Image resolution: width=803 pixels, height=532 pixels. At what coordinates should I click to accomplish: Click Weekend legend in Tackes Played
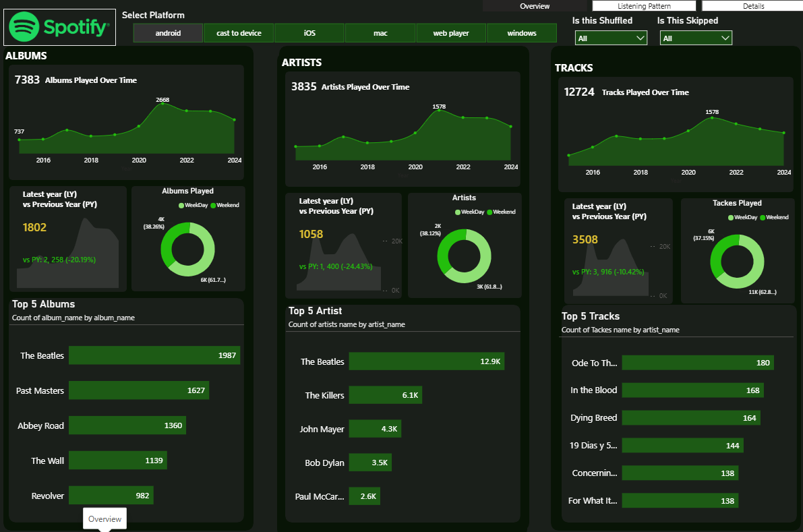point(774,218)
